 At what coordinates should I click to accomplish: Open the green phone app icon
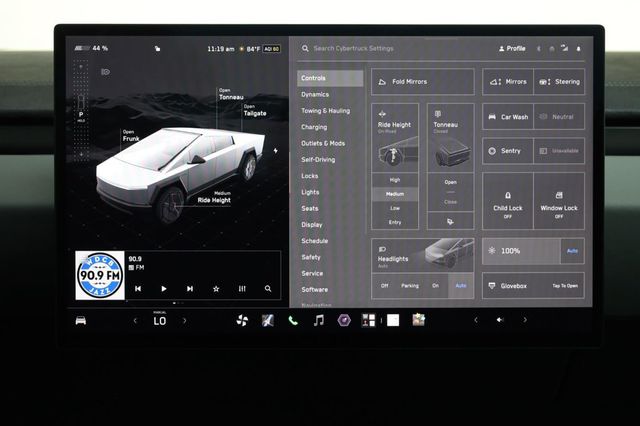(293, 321)
